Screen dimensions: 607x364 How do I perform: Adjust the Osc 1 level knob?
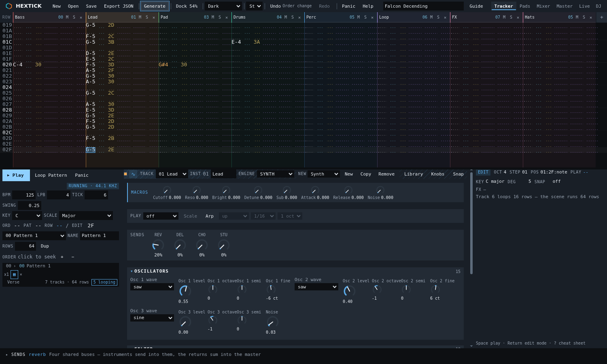(185, 291)
